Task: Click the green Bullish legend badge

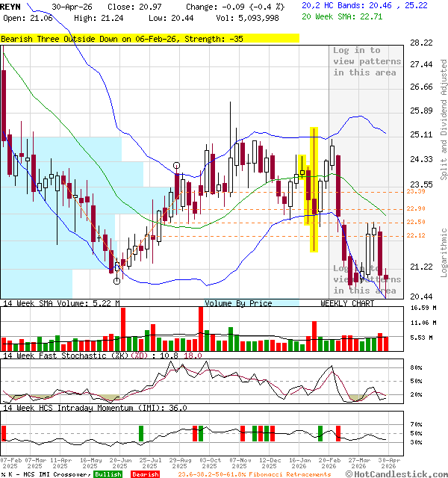Action: [x=108, y=474]
